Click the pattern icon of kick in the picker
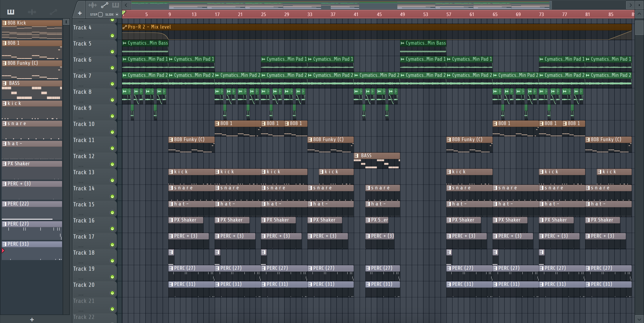Screen dimensions: 644x323 4,103
